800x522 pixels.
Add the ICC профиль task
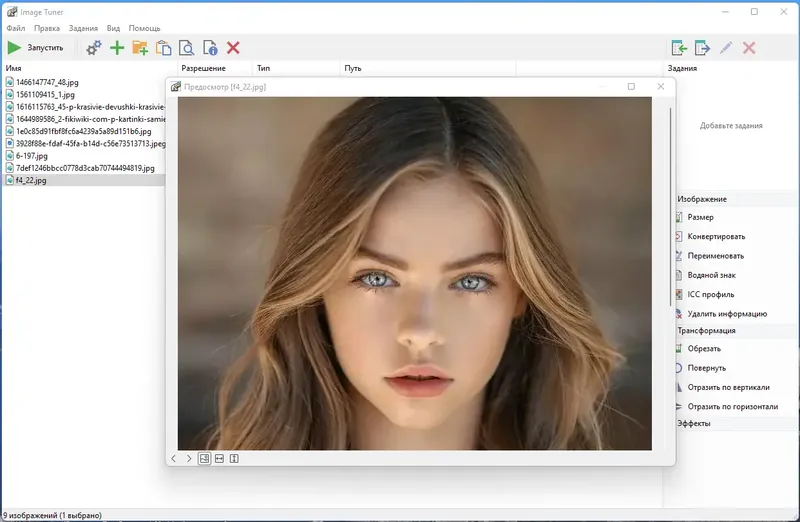click(710, 295)
